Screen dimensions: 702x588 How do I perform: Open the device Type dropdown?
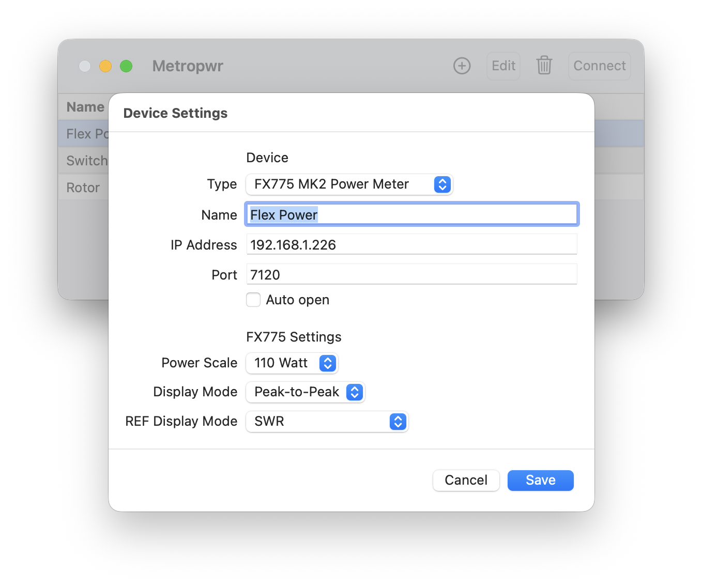pyautogui.click(x=349, y=184)
